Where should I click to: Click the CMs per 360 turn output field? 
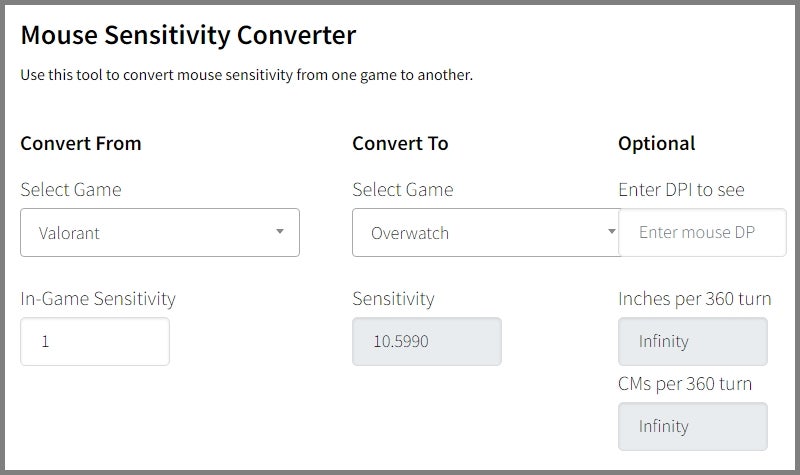(x=692, y=426)
